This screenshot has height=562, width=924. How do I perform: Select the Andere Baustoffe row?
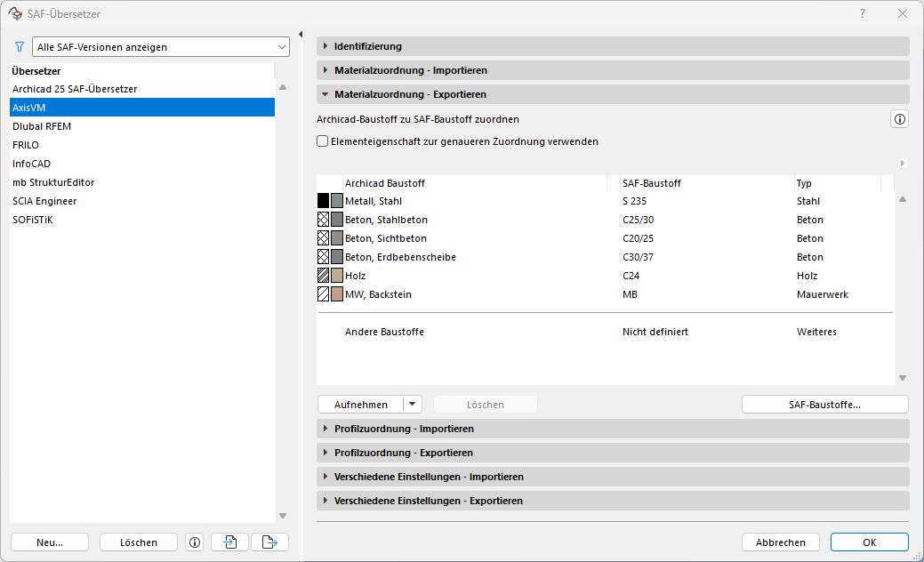pos(606,332)
